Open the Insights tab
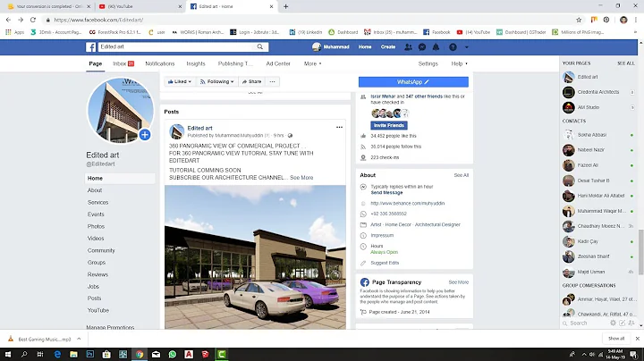This screenshot has height=361, width=644. pos(196,63)
